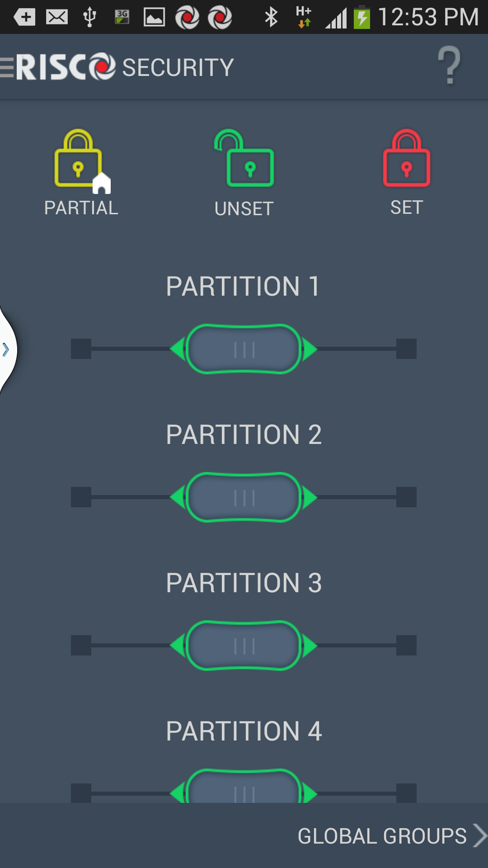Click the GLOBAL GROUPS link
Viewport: 488px width, 868px height.
(382, 836)
